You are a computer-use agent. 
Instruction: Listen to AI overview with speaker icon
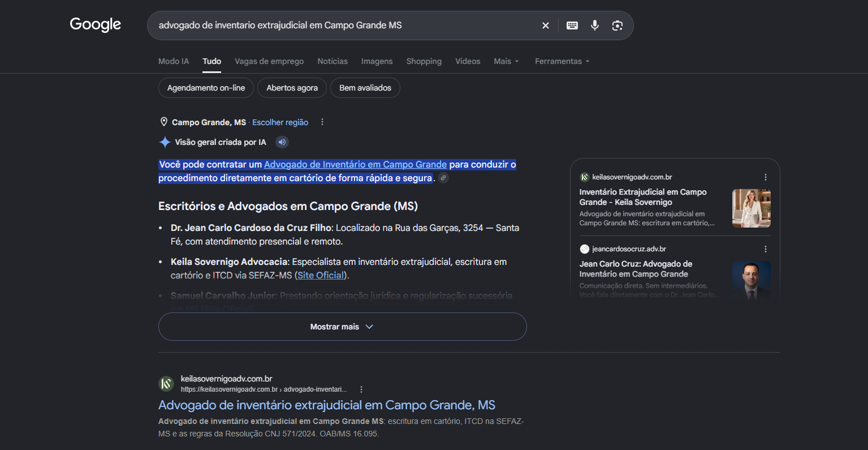point(282,142)
